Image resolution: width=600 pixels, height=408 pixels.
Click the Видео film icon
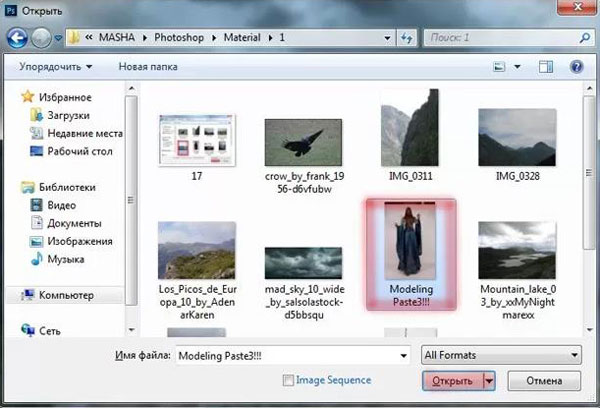click(36, 205)
